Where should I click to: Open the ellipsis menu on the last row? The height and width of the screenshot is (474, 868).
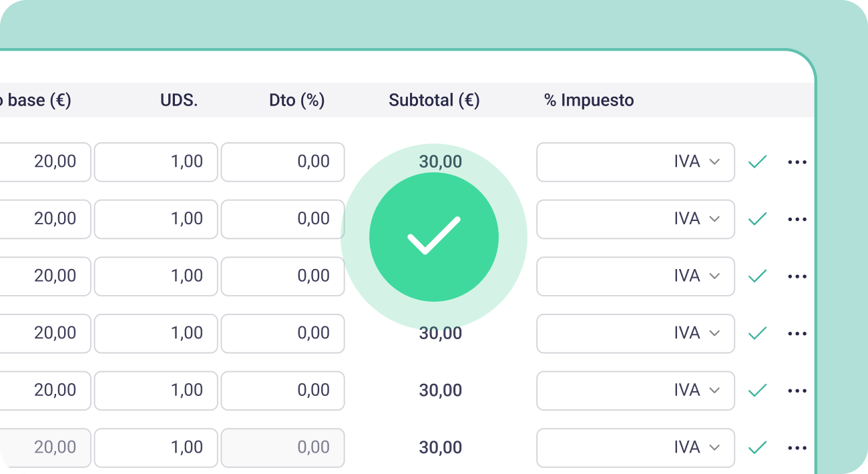[797, 448]
